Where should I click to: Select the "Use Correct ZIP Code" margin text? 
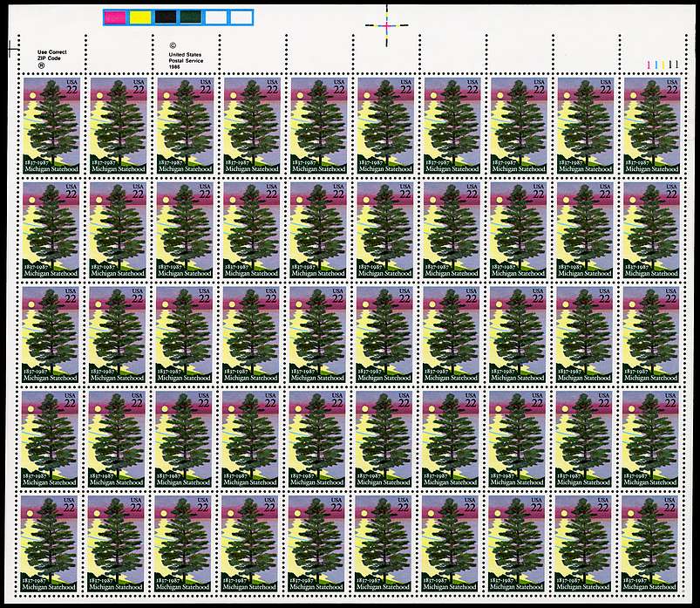(51, 55)
